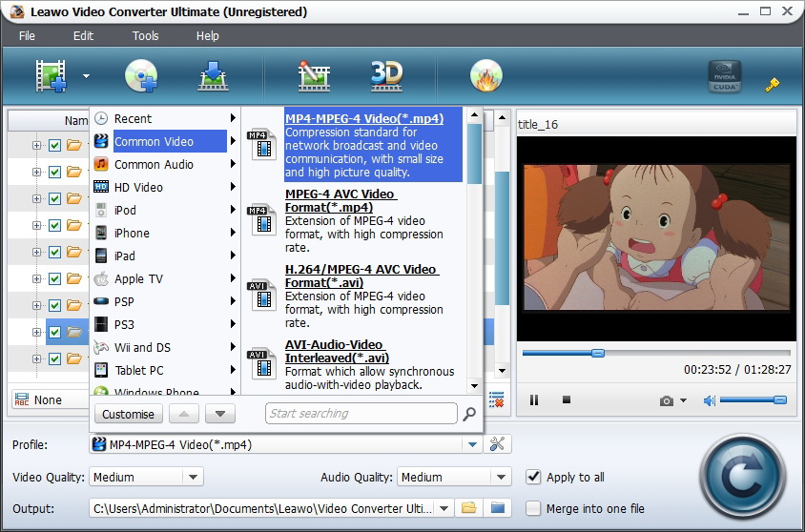Click the Start searching input field
805x532 pixels.
361,414
